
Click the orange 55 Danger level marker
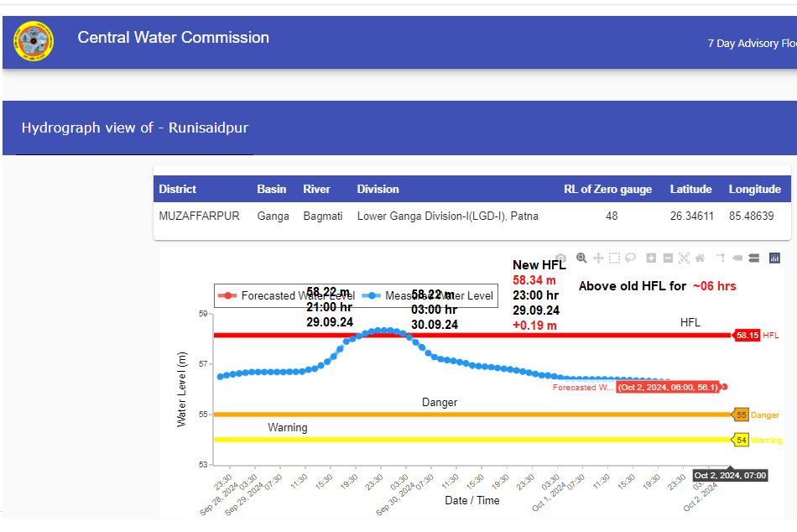click(x=741, y=415)
